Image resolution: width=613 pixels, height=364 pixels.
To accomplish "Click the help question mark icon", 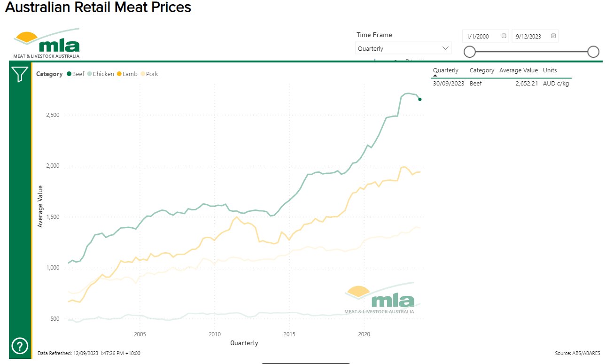I will click(x=19, y=346).
